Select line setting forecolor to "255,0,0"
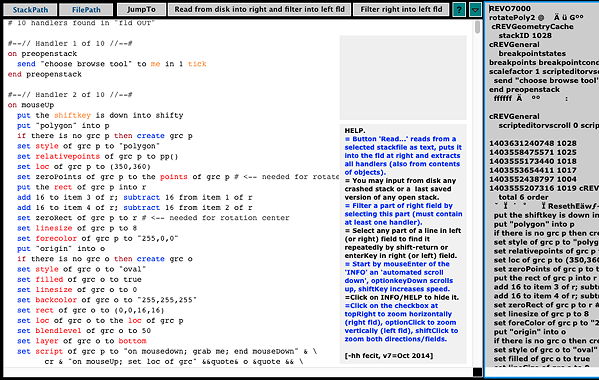The image size is (599, 380). 97,239
